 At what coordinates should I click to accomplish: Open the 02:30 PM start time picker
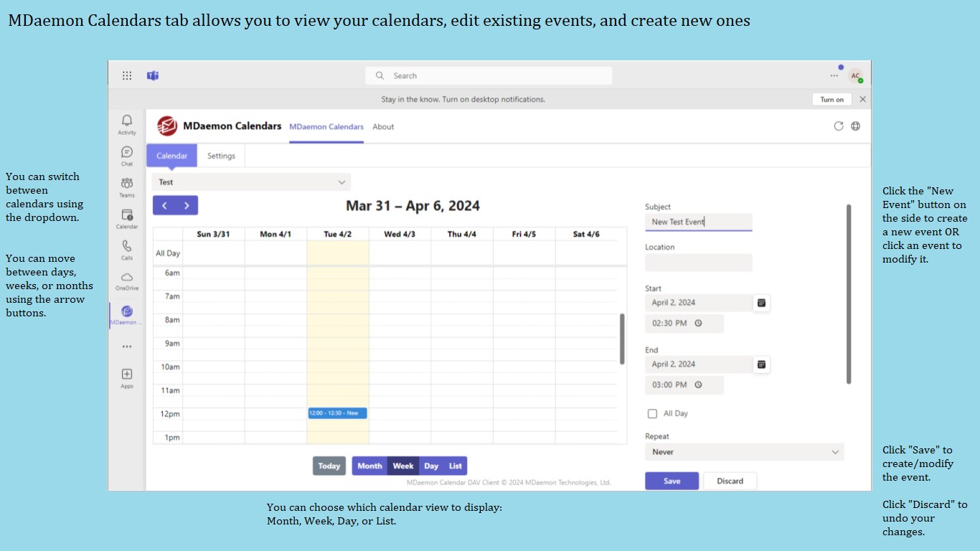point(684,324)
